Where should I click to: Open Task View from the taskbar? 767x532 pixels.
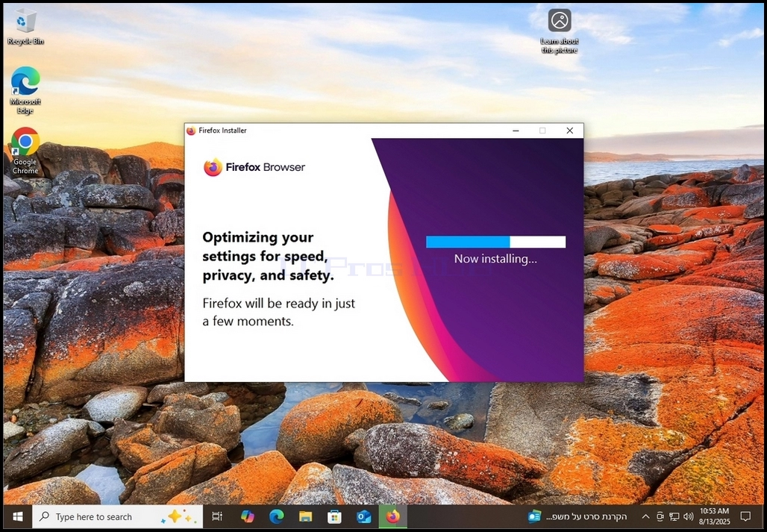tap(217, 516)
